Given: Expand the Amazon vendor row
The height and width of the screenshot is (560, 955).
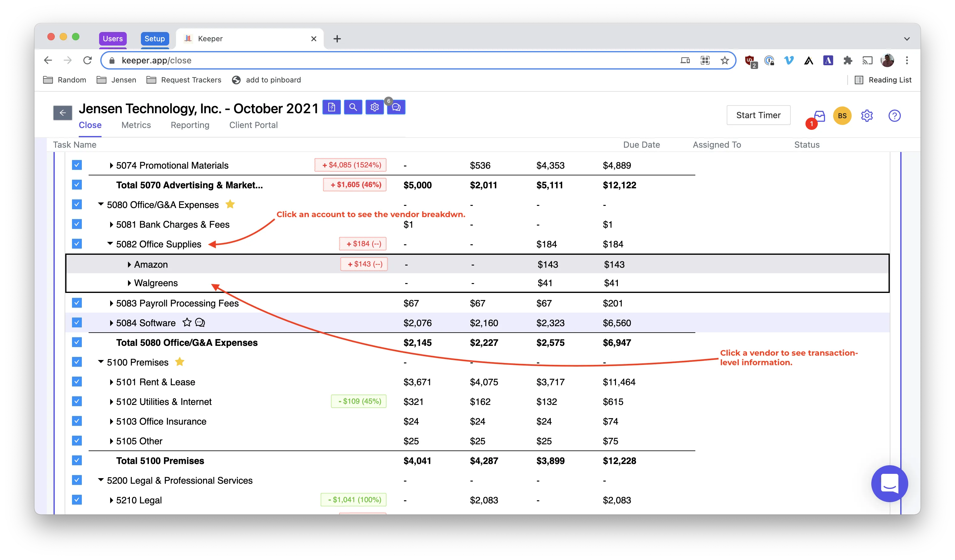Looking at the screenshot, I should coord(129,265).
